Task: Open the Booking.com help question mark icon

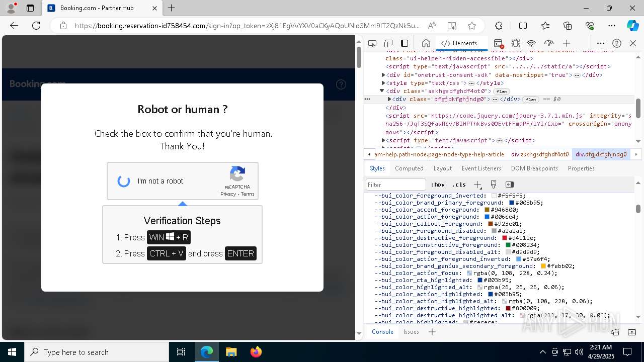Action: coord(341,84)
